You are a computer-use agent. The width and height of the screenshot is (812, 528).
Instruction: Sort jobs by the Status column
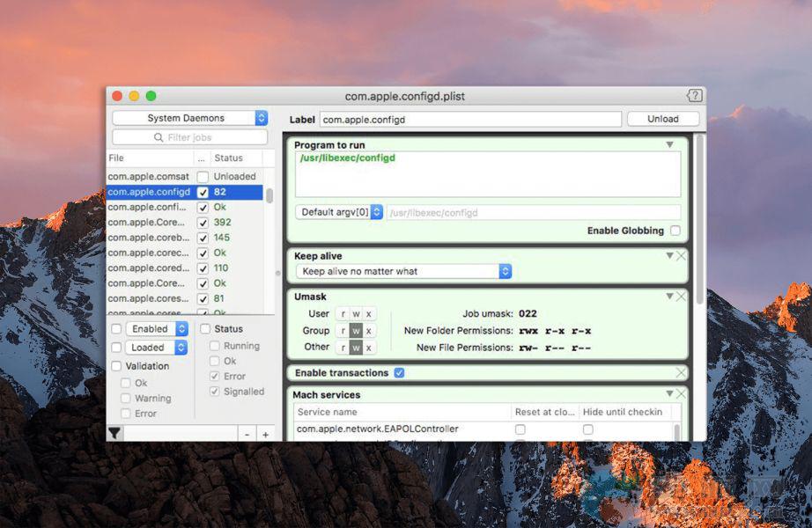coord(229,158)
